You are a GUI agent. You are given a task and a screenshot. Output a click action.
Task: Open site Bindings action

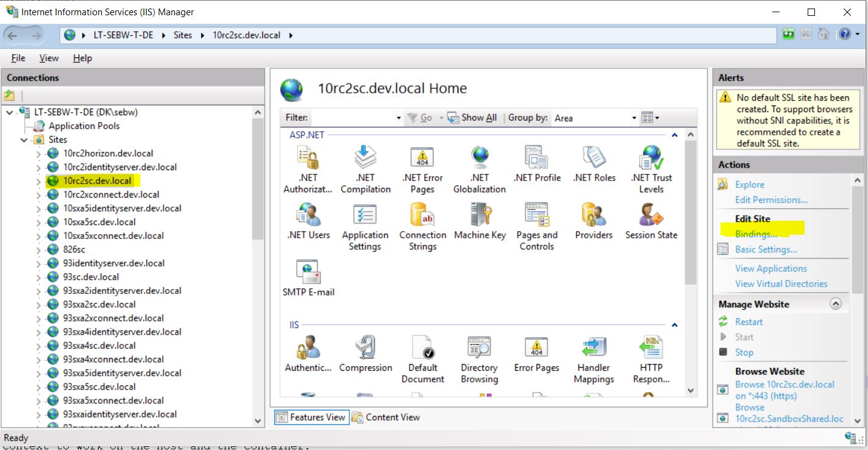pos(756,234)
